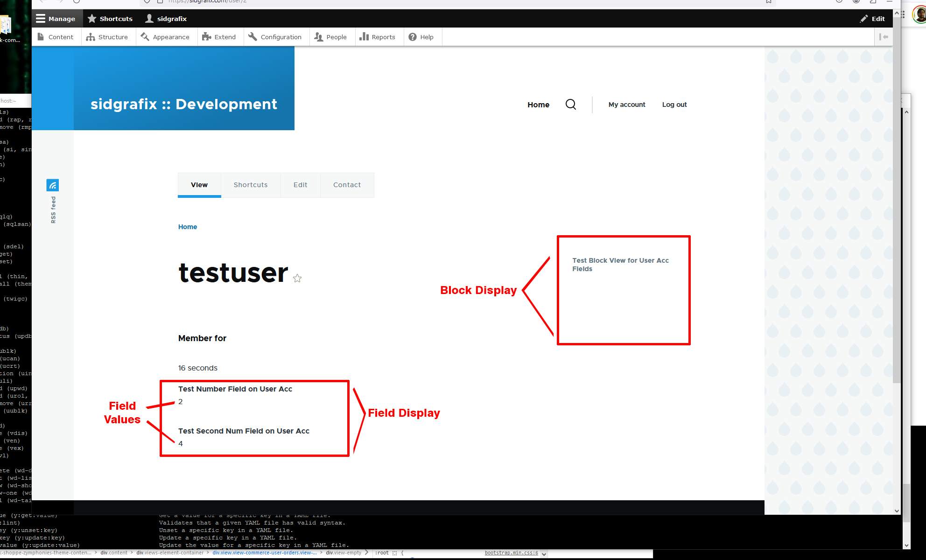
Task: Open the Configuration wrench icon
Action: tap(253, 36)
